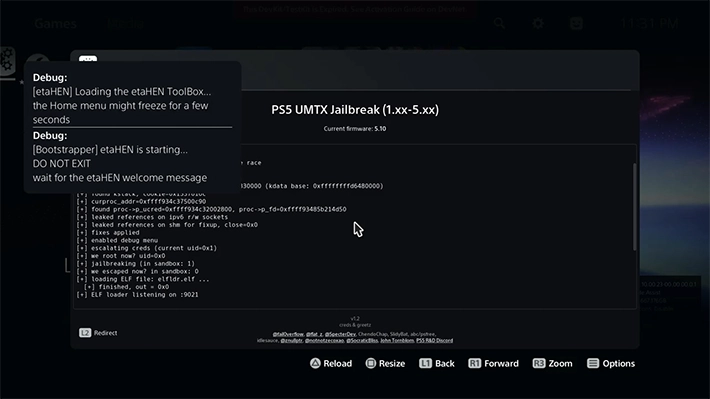
Task: Switch to the Games tab
Action: click(x=55, y=24)
